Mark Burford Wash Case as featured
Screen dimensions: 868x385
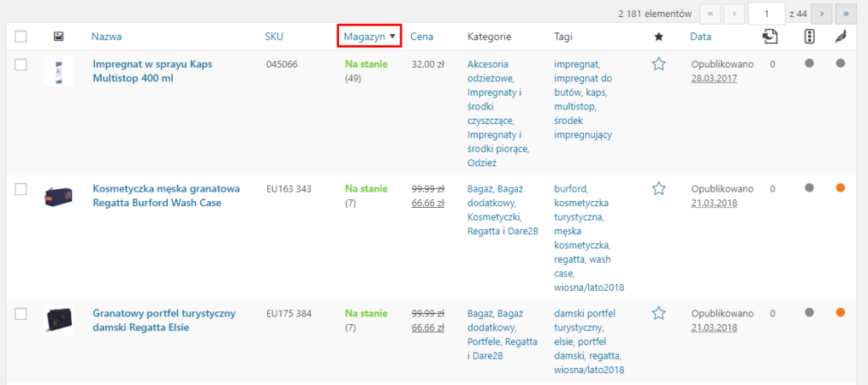[x=659, y=188]
